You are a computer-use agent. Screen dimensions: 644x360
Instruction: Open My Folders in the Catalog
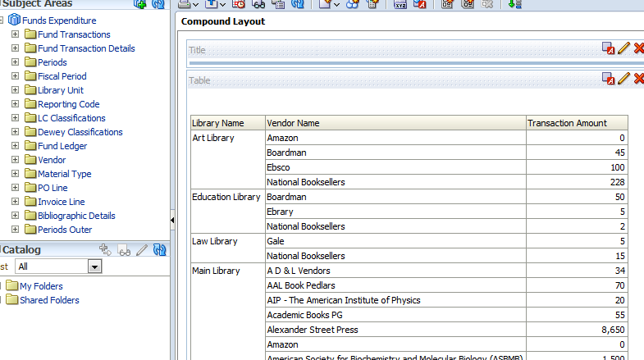tap(41, 286)
